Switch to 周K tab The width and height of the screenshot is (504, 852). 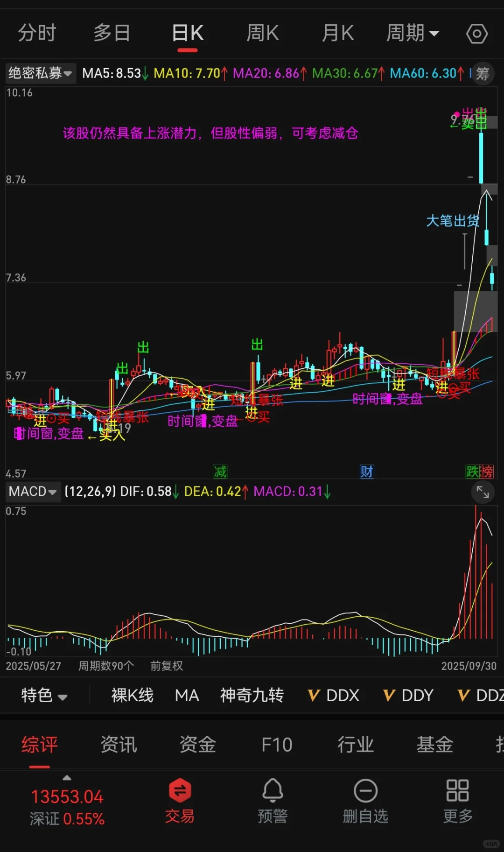pyautogui.click(x=262, y=33)
